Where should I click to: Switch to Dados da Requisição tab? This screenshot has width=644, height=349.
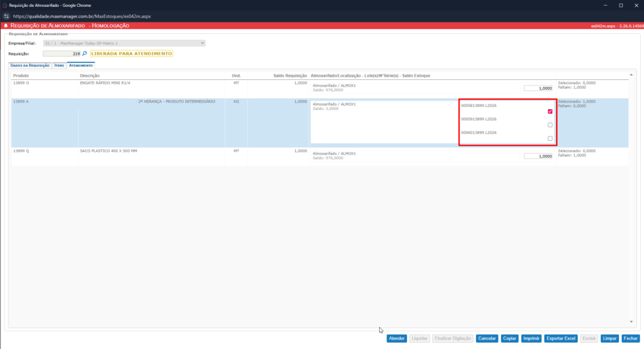(x=30, y=65)
